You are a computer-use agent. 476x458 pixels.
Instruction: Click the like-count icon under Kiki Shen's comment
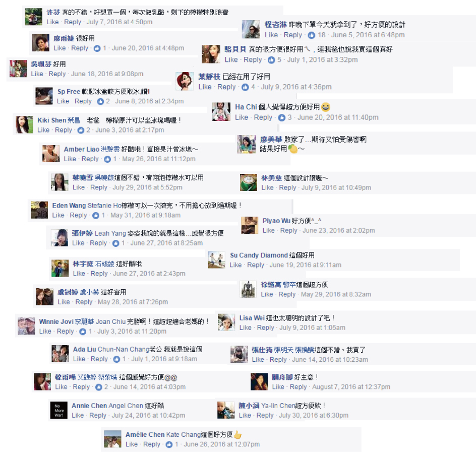coord(81,130)
